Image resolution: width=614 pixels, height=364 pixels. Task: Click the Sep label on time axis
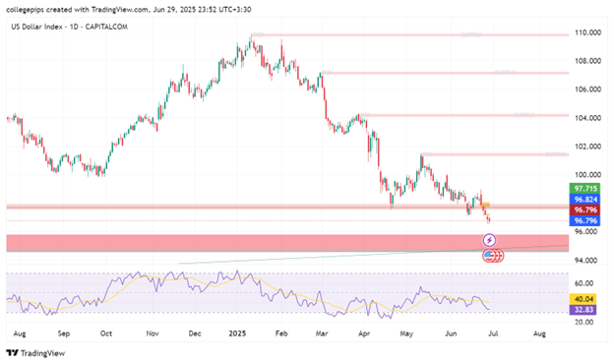[x=64, y=334]
